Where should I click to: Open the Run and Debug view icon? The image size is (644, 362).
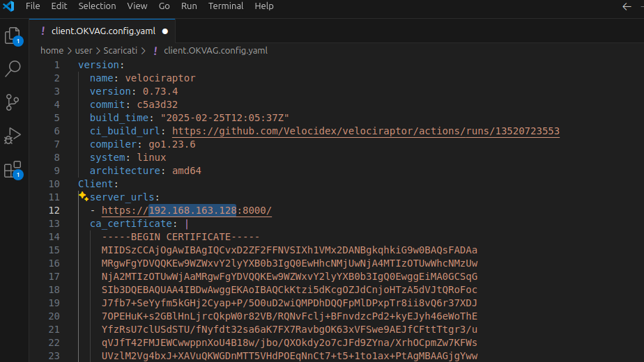pyautogui.click(x=13, y=136)
